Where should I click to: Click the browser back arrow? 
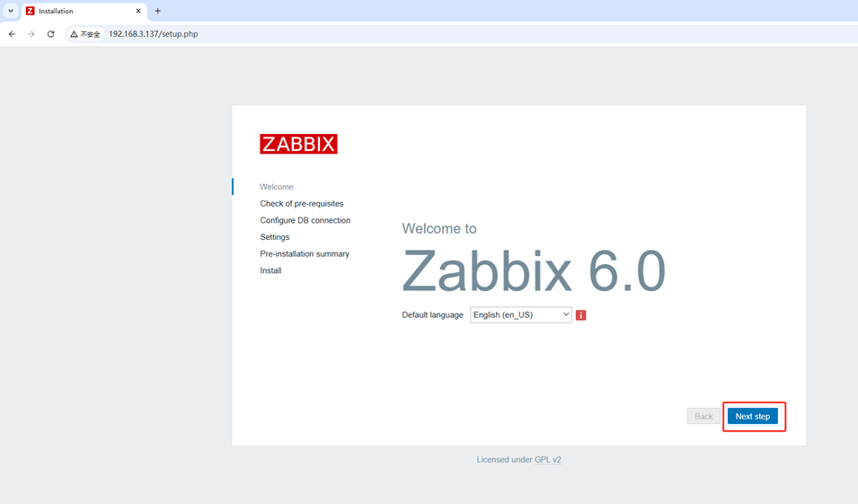[x=12, y=34]
